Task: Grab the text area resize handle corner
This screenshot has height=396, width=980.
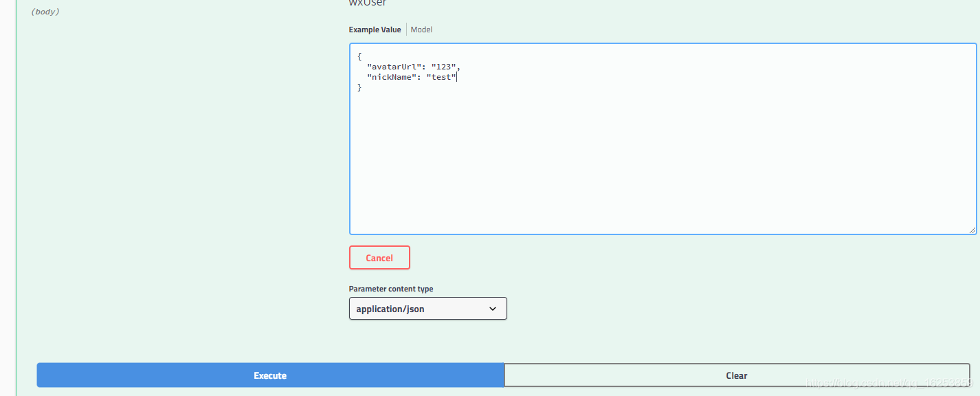Action: 972,230
